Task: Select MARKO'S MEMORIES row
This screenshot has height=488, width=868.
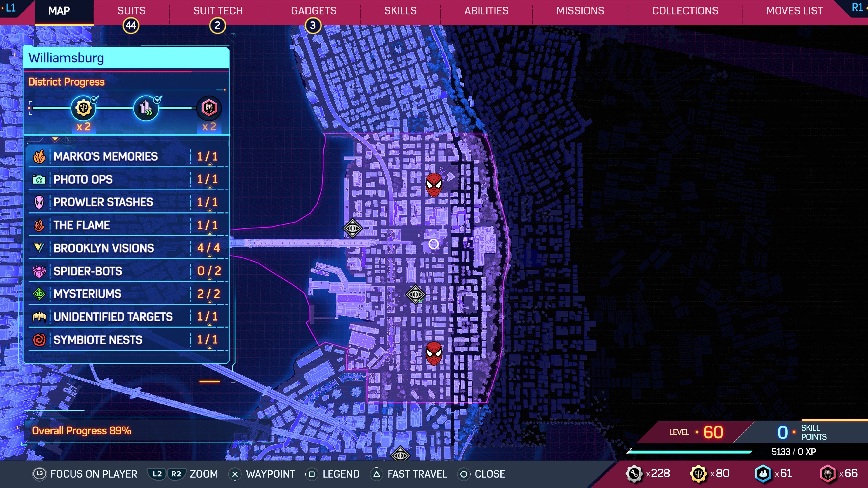Action: [128, 157]
